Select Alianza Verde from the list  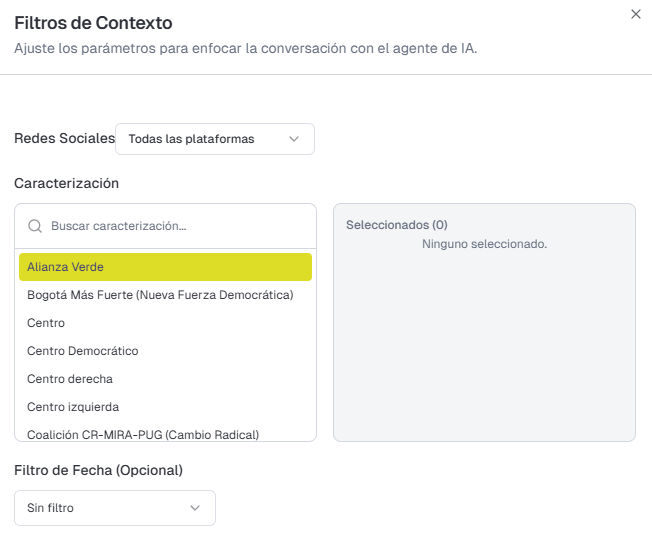coord(165,267)
